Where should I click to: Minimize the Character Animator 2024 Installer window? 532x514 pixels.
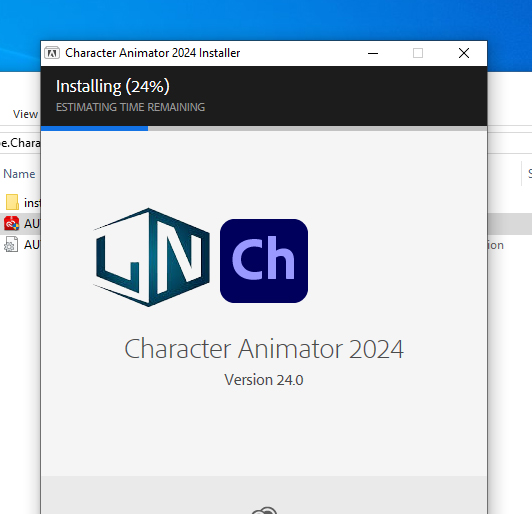tap(373, 53)
